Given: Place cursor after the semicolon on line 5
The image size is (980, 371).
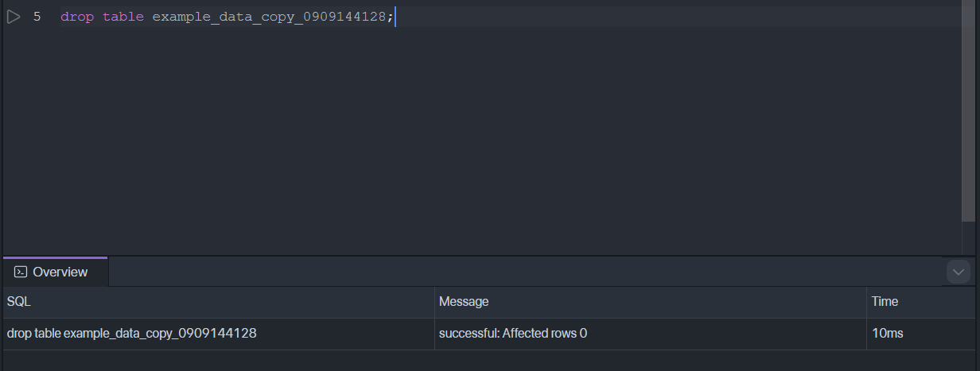Looking at the screenshot, I should [395, 17].
